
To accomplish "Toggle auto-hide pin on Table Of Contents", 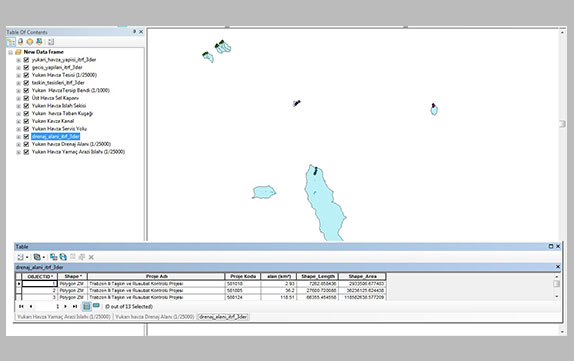I will click(134, 32).
